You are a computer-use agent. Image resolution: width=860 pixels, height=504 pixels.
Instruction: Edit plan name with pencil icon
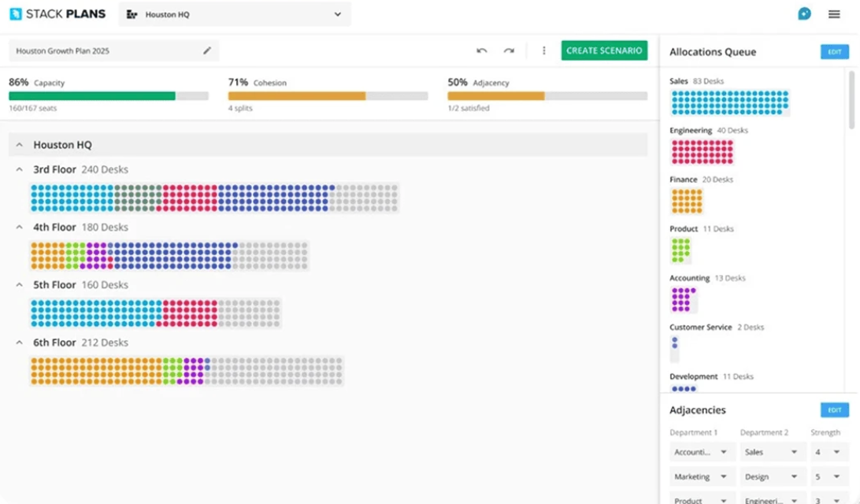point(207,50)
